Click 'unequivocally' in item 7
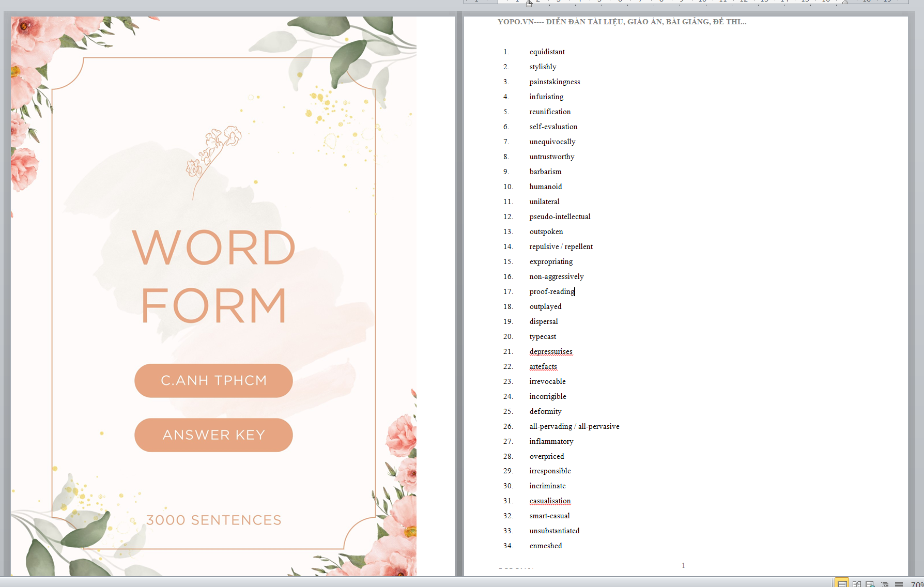 [x=552, y=142]
